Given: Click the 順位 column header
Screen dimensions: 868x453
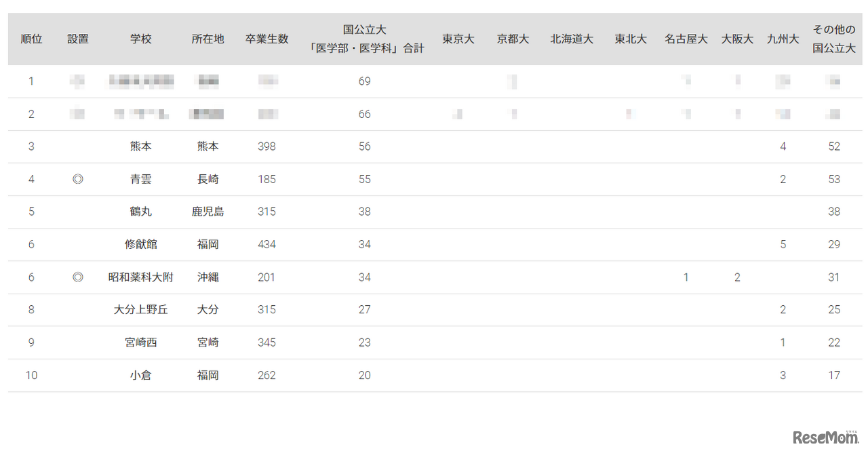Looking at the screenshot, I should tap(31, 39).
